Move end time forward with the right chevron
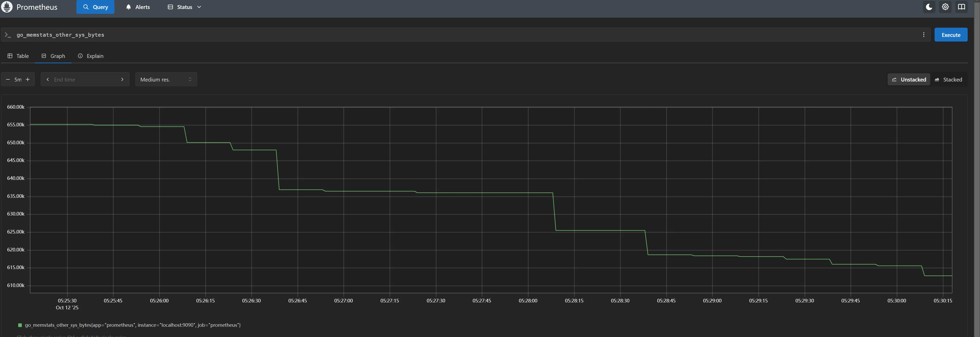The width and height of the screenshot is (980, 337). 122,79
